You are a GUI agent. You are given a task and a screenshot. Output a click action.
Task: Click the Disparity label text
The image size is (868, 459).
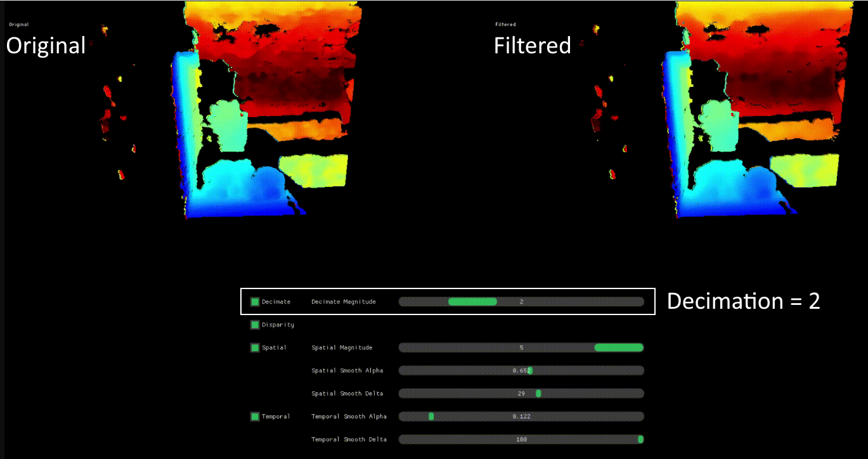(277, 325)
